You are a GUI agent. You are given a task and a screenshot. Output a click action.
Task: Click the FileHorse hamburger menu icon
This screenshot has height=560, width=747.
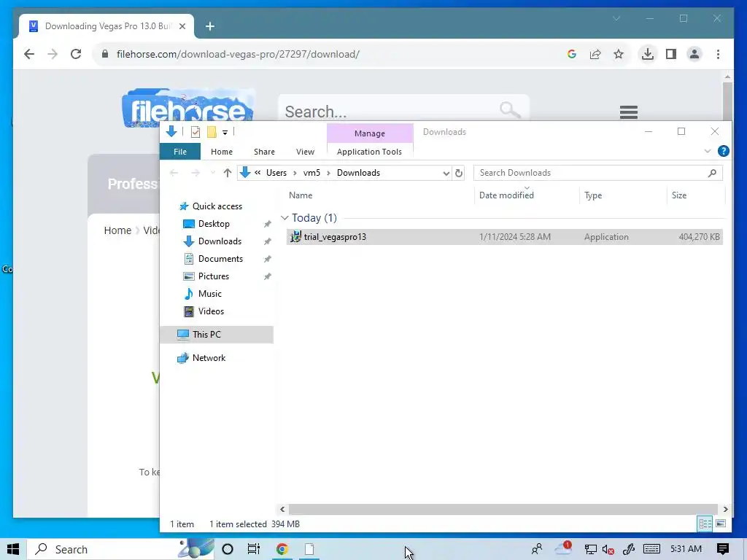click(629, 112)
